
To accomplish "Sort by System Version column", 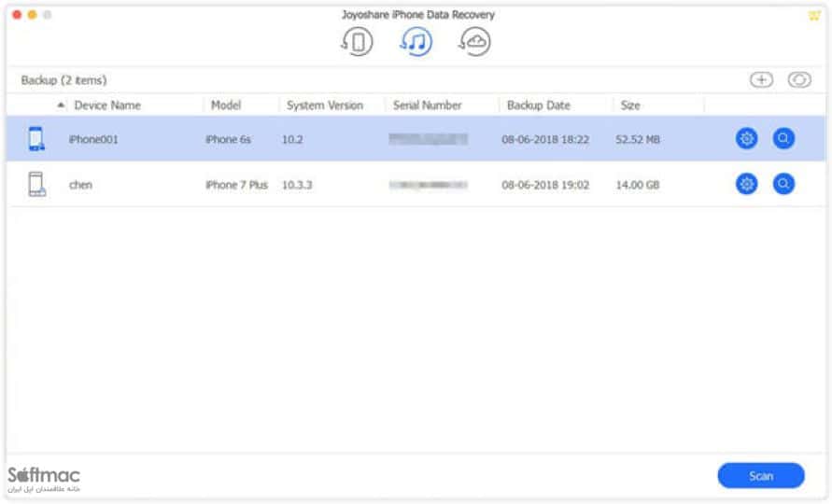I will point(325,105).
